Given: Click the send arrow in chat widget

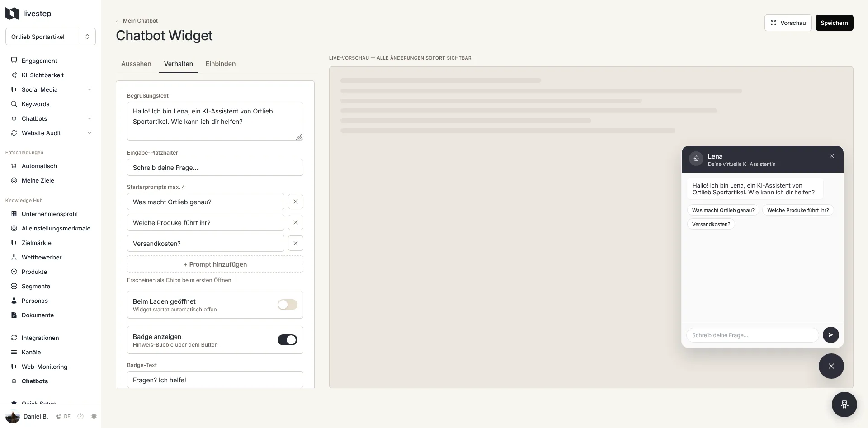Looking at the screenshot, I should pos(830,335).
